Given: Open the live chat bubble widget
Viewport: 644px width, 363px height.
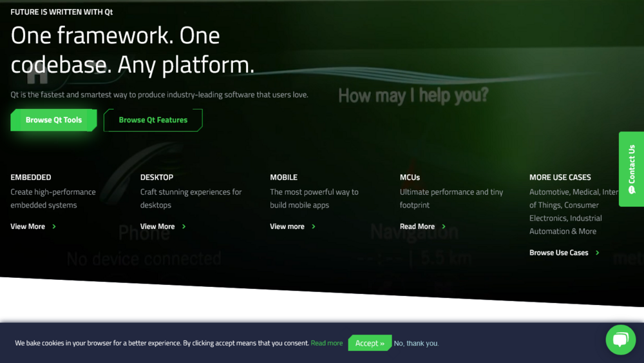Looking at the screenshot, I should [x=621, y=340].
